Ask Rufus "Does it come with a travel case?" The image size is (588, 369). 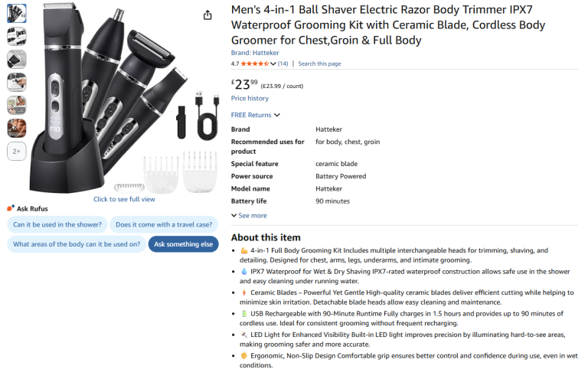click(x=163, y=224)
